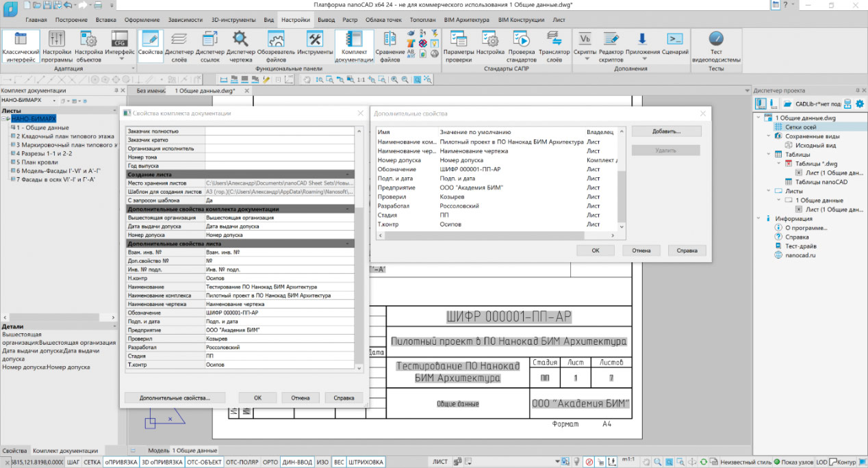The image size is (868, 468).
Task: Toggle ШАГ snap mode in status bar
Action: pos(74,463)
